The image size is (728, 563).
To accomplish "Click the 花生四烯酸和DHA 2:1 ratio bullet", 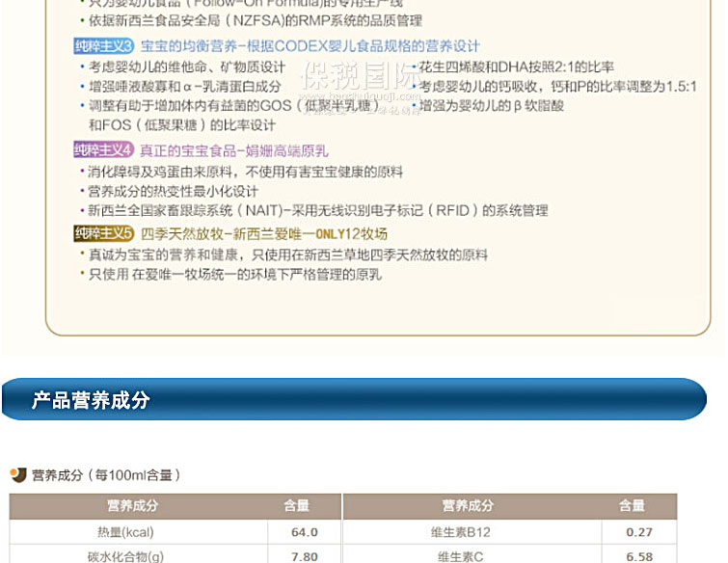I will (x=516, y=67).
